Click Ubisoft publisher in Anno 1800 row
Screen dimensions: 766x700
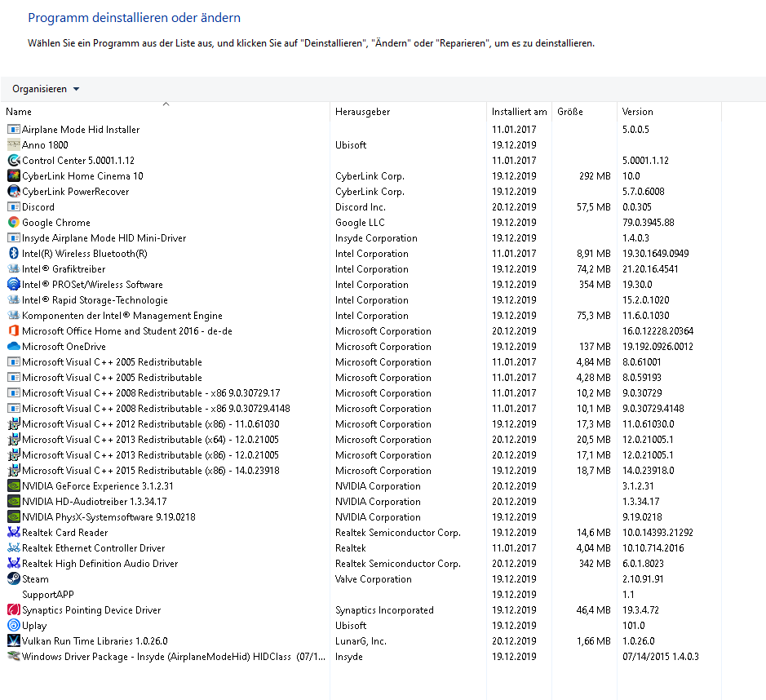point(351,145)
